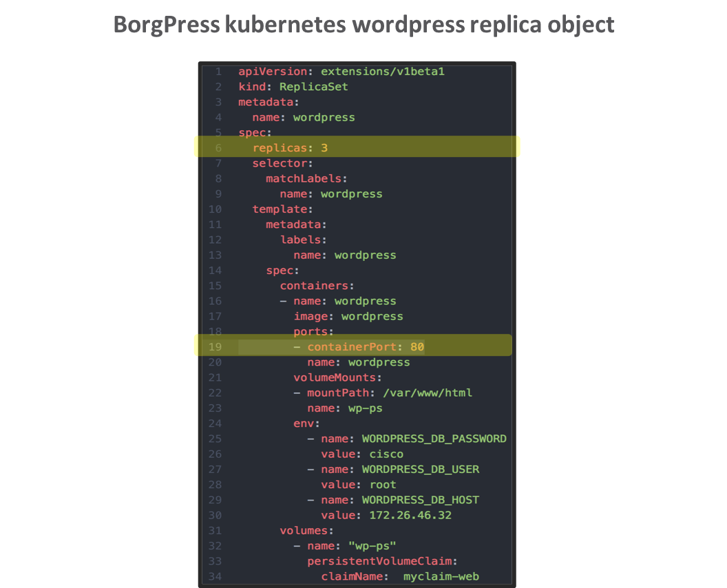Select the /var/www/html mount path value

(427, 392)
